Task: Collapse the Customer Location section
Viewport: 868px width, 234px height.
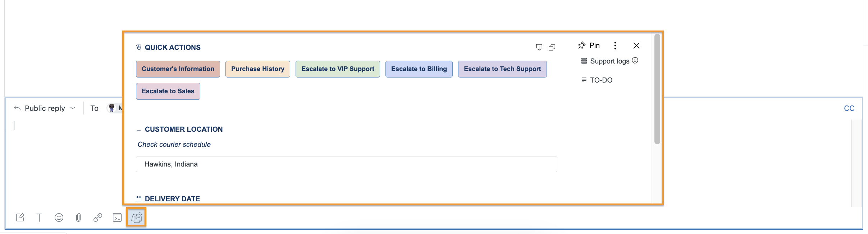Action: pos(138,130)
